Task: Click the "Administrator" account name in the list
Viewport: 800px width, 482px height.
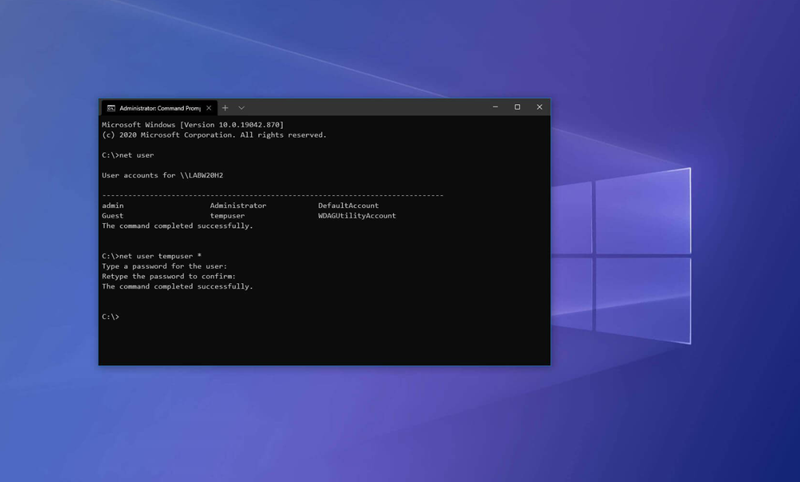Action: (238, 206)
